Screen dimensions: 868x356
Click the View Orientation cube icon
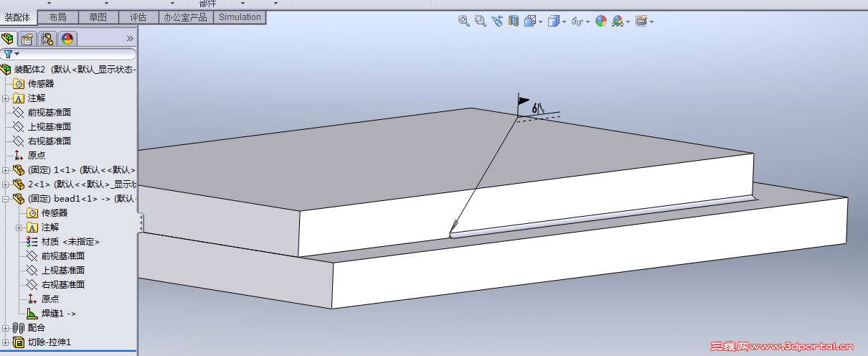coord(529,22)
